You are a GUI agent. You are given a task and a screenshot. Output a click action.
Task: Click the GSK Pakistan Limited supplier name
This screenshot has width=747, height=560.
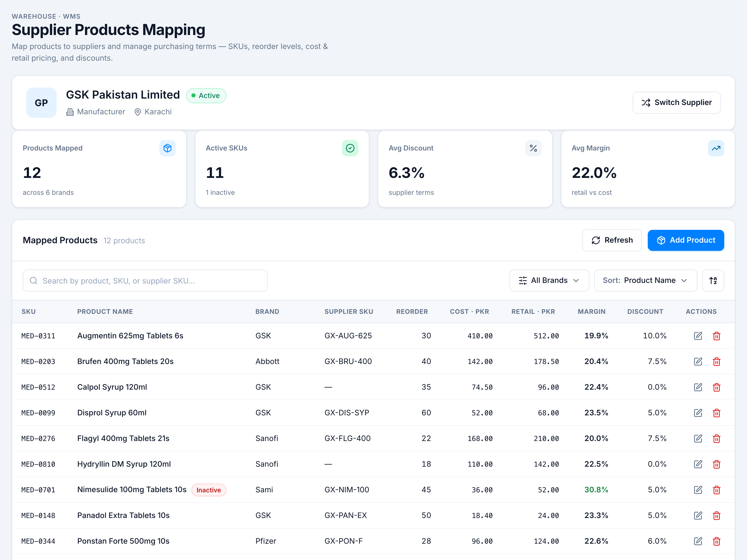pos(123,95)
